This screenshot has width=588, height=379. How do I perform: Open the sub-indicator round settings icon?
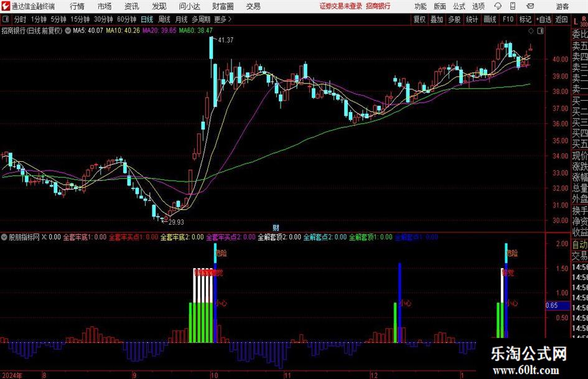pos(4,237)
